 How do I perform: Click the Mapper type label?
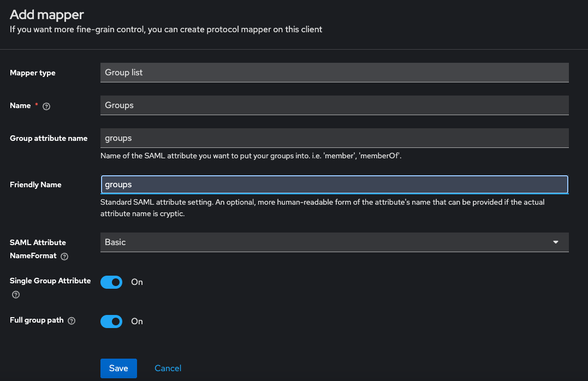coord(33,73)
